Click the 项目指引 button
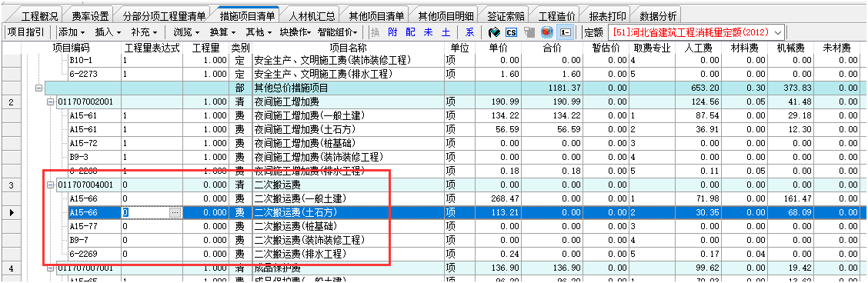868x283 pixels. point(27,32)
